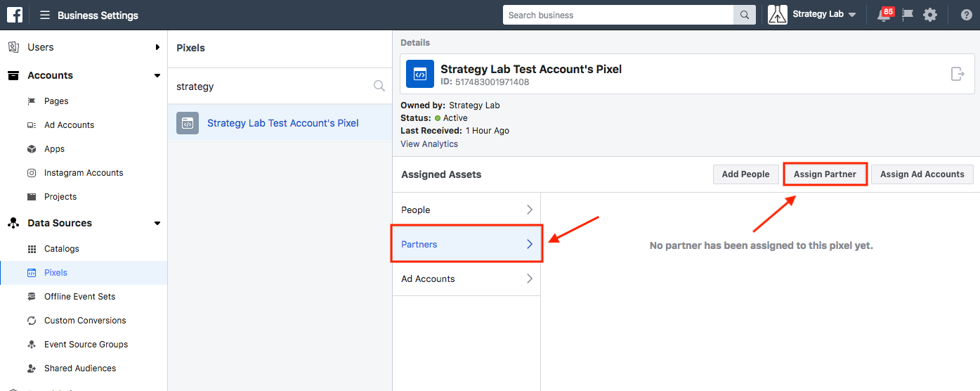Collapse the Accounts section arrow
Image resolution: width=980 pixels, height=391 pixels.
157,75
